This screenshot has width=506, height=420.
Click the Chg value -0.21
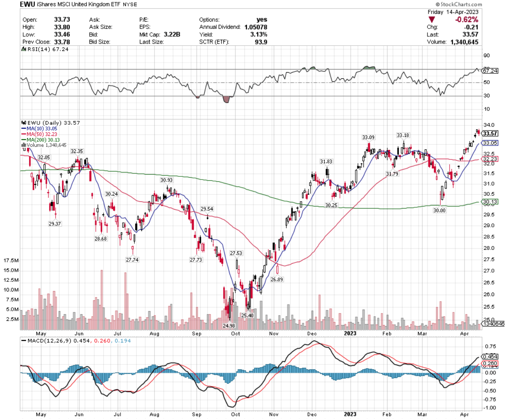(x=471, y=27)
